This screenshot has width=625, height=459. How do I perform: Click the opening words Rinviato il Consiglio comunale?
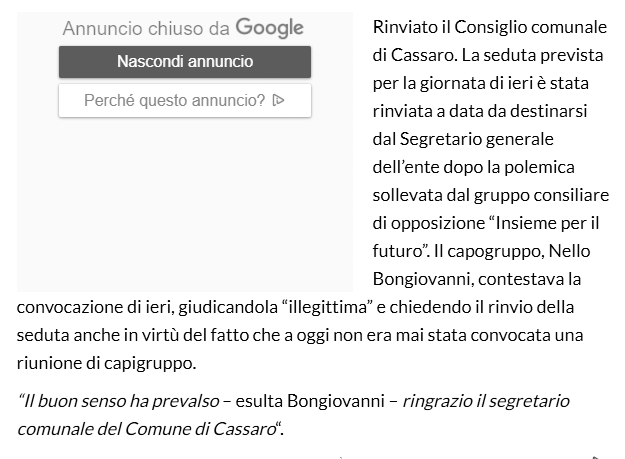coord(490,27)
